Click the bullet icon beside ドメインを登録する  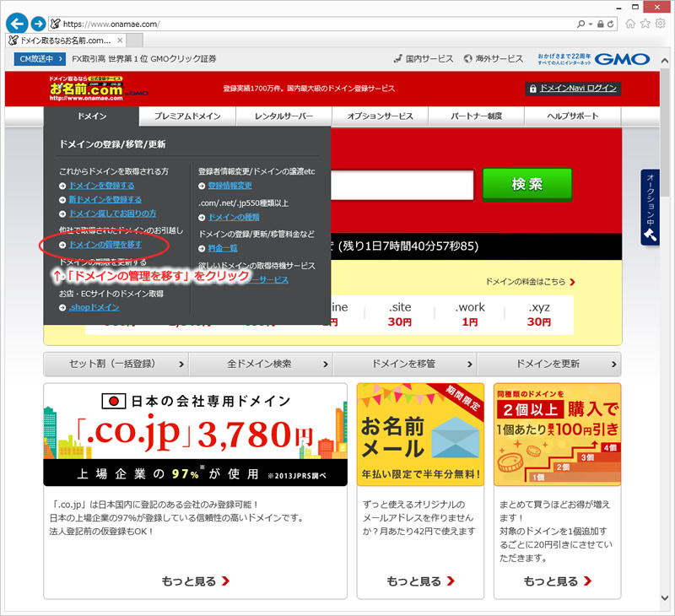point(62,186)
